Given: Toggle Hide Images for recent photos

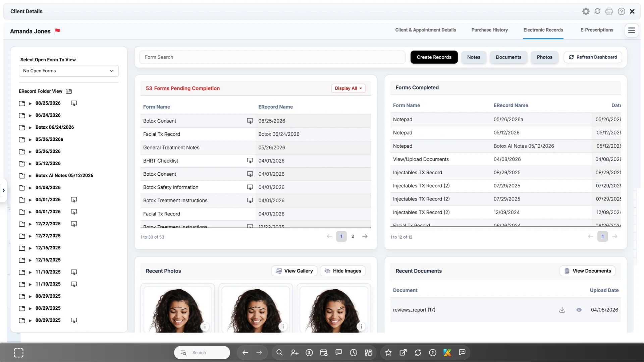Looking at the screenshot, I should tap(342, 271).
